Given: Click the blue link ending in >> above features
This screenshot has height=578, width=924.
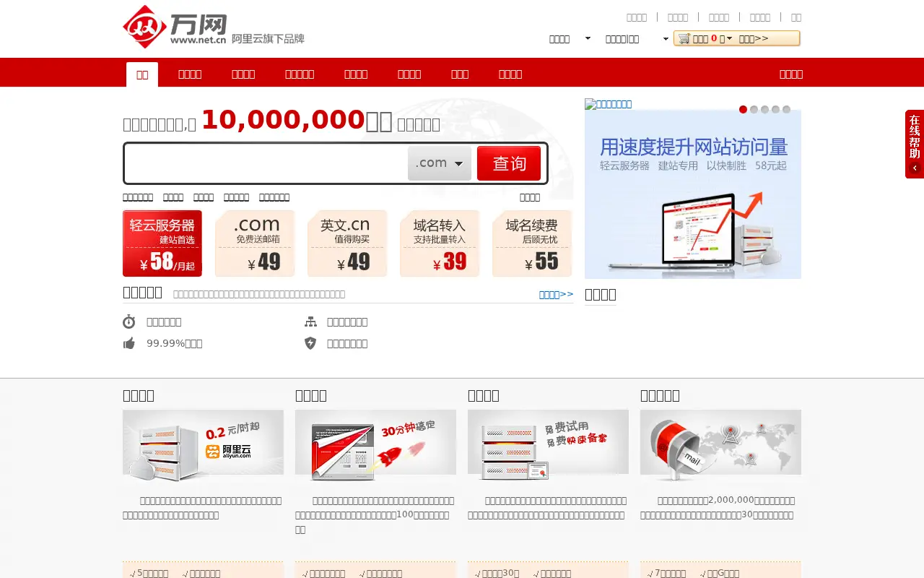Looking at the screenshot, I should (x=556, y=294).
